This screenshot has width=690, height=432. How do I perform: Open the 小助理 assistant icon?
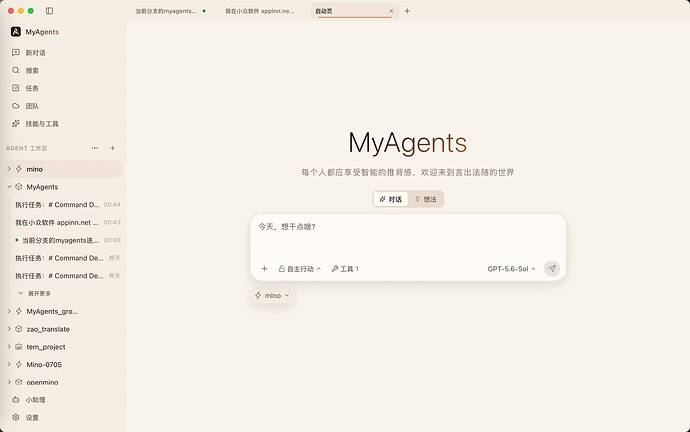[x=16, y=399]
